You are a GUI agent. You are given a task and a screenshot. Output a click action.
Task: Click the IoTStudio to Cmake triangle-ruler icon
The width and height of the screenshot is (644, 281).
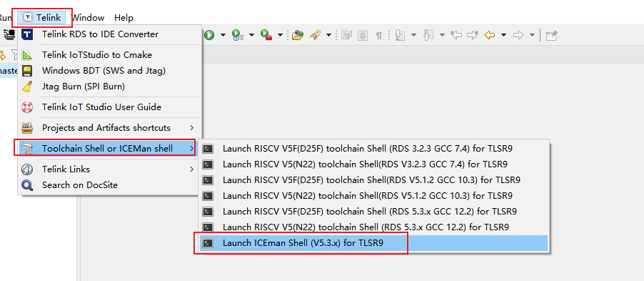coord(27,55)
